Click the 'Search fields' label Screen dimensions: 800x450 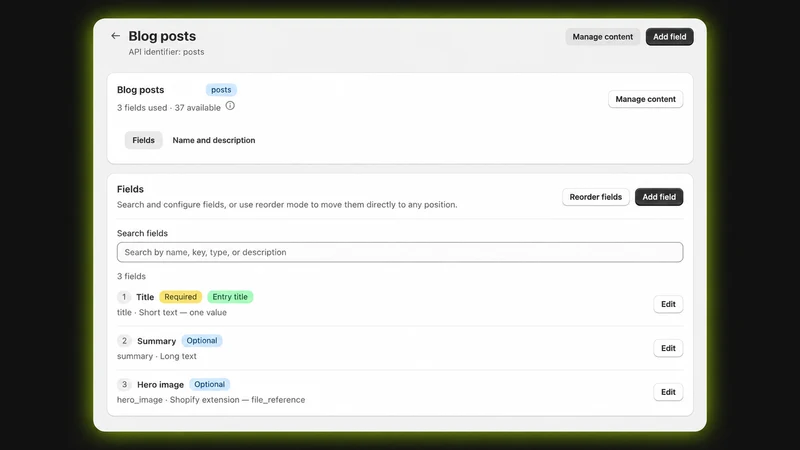tap(142, 233)
